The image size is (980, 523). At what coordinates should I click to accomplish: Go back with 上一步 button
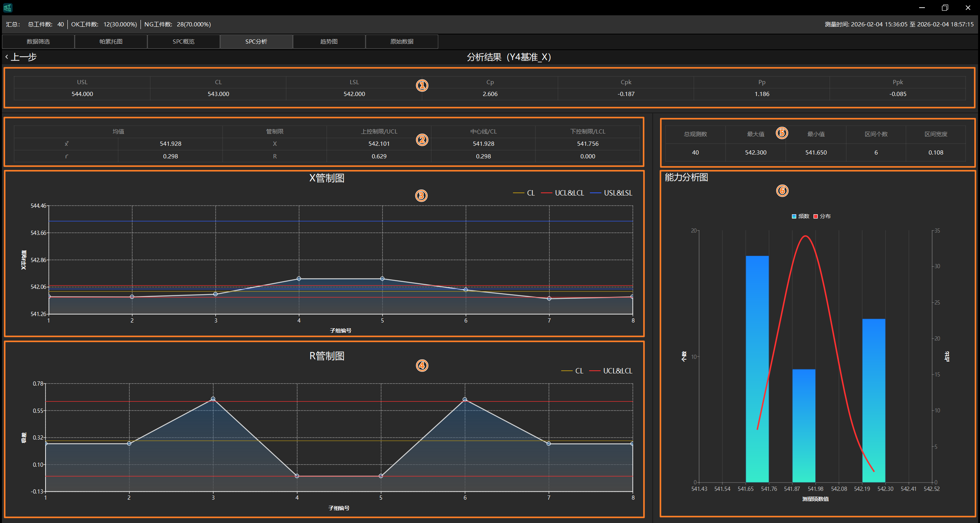(x=23, y=57)
